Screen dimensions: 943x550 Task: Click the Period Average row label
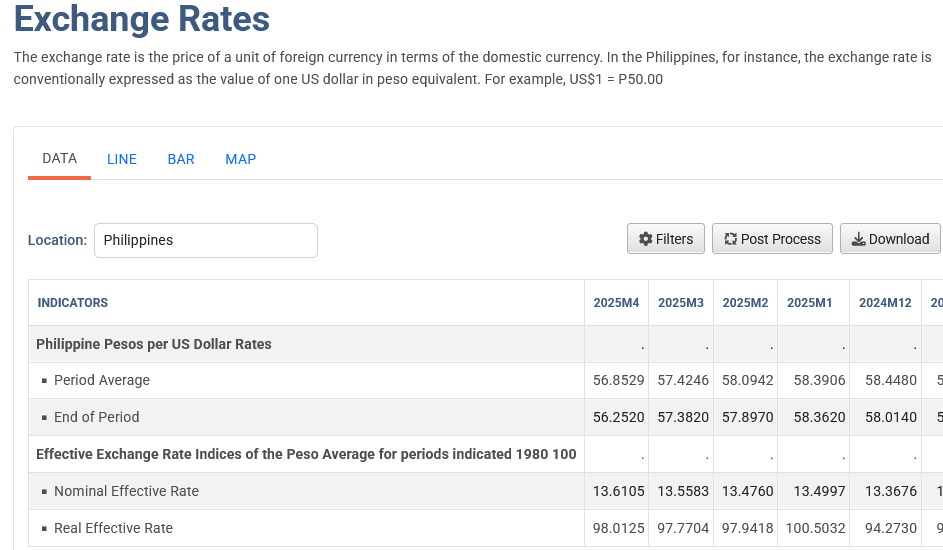point(102,380)
